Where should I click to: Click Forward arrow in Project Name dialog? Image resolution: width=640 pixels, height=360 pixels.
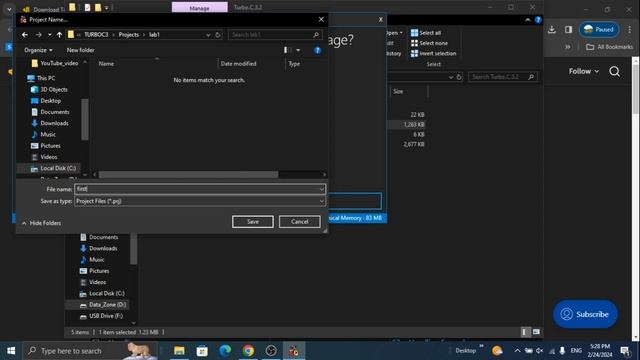(38, 35)
